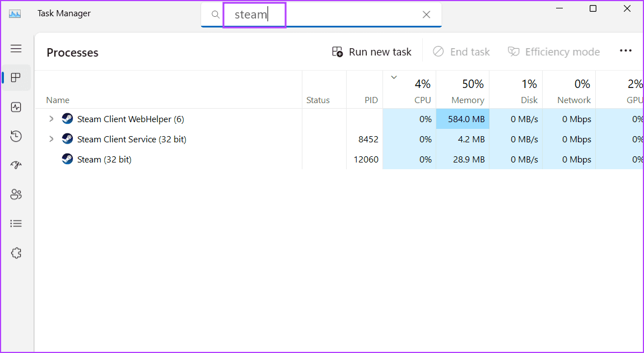This screenshot has width=644, height=353.
Task: Click the 584.0 MB memory cell
Action: point(463,119)
